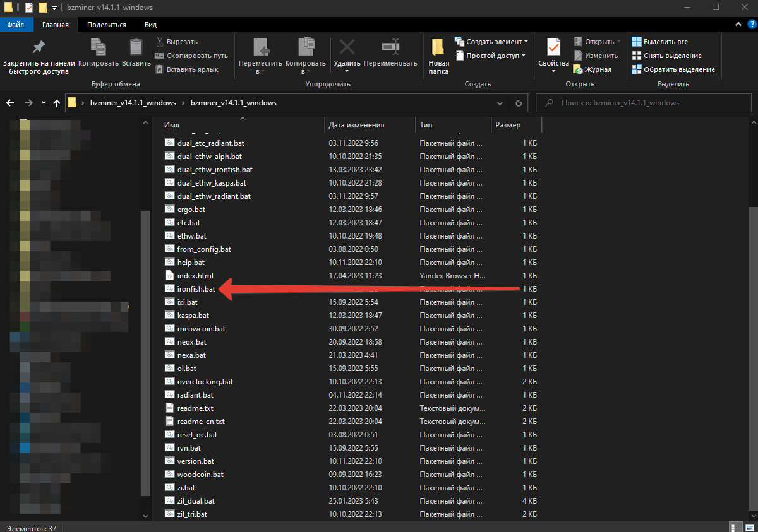The width and height of the screenshot is (758, 532).
Task: Click Вырезать scissors command
Action: pyautogui.click(x=176, y=42)
